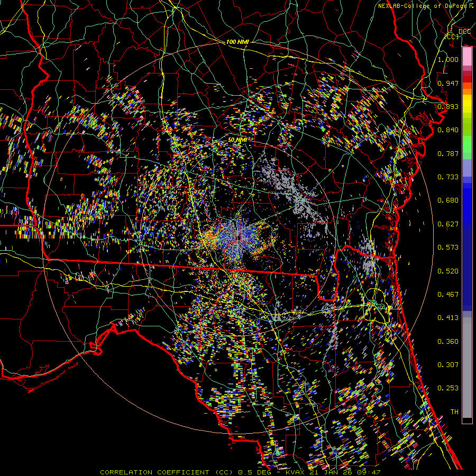The height and width of the screenshot is (476, 476).
Task: Click the 0.787 scale value
Action: point(448,153)
